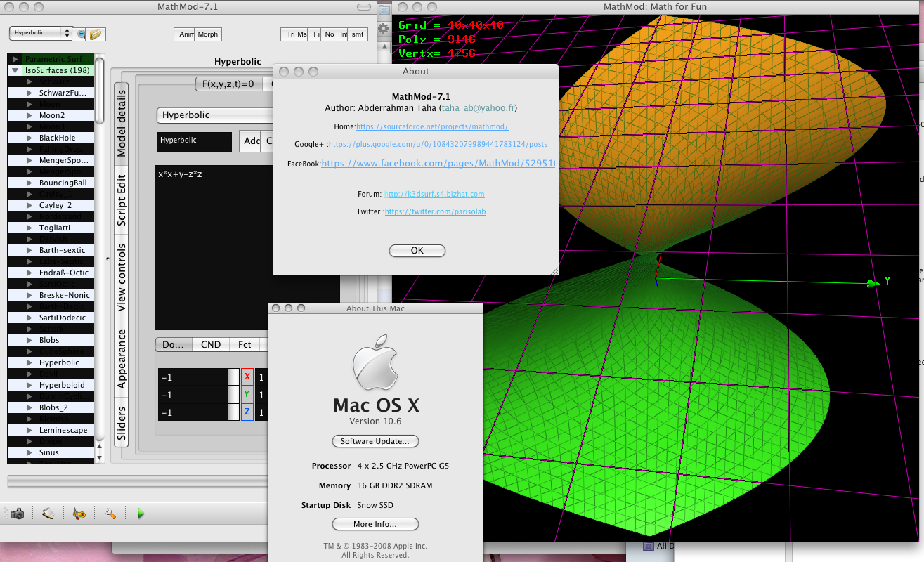
Task: Click the tree list scroll-down arrow
Action: click(x=100, y=457)
